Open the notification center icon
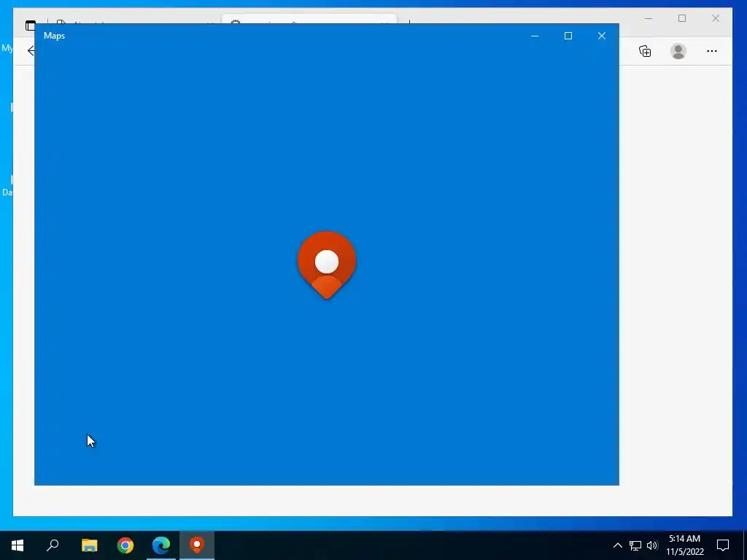This screenshot has height=560, width=747. coord(723,545)
